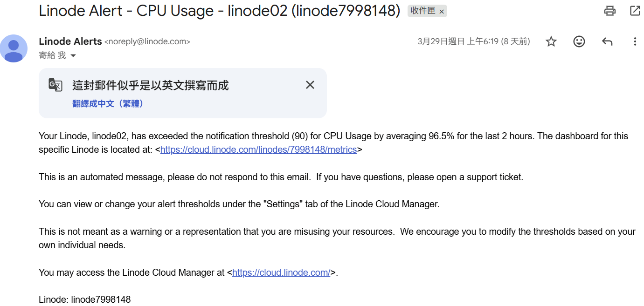Image resolution: width=644 pixels, height=306 pixels.
Task: Remove the 收件匣 label from the email
Action: 441,12
